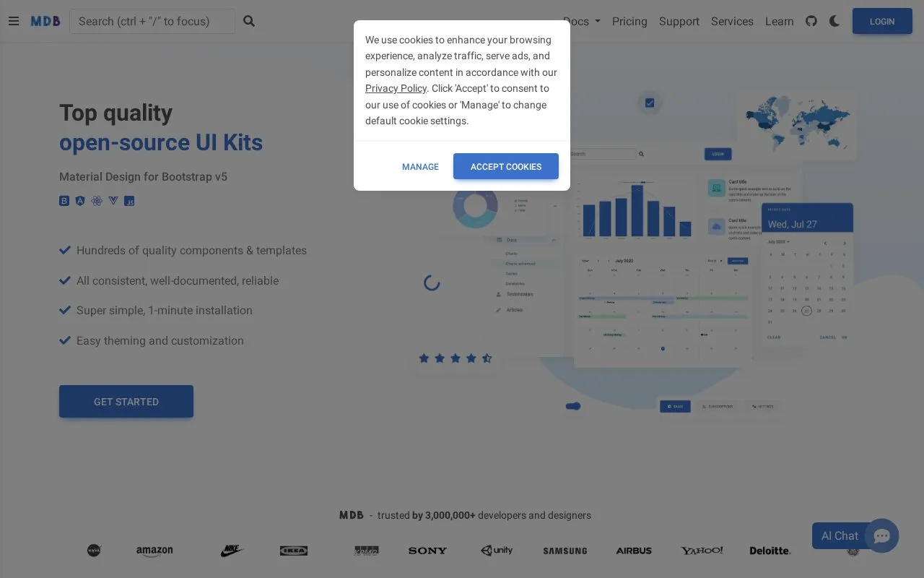Screen dimensions: 924x578
Task: Open the GitHub repository icon
Action: coord(811,21)
